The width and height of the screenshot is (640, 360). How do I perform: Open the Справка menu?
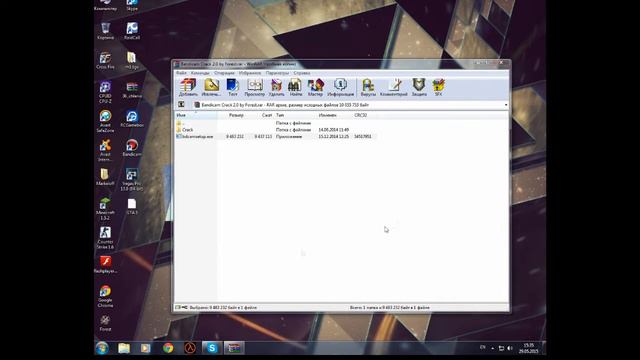pyautogui.click(x=302, y=73)
